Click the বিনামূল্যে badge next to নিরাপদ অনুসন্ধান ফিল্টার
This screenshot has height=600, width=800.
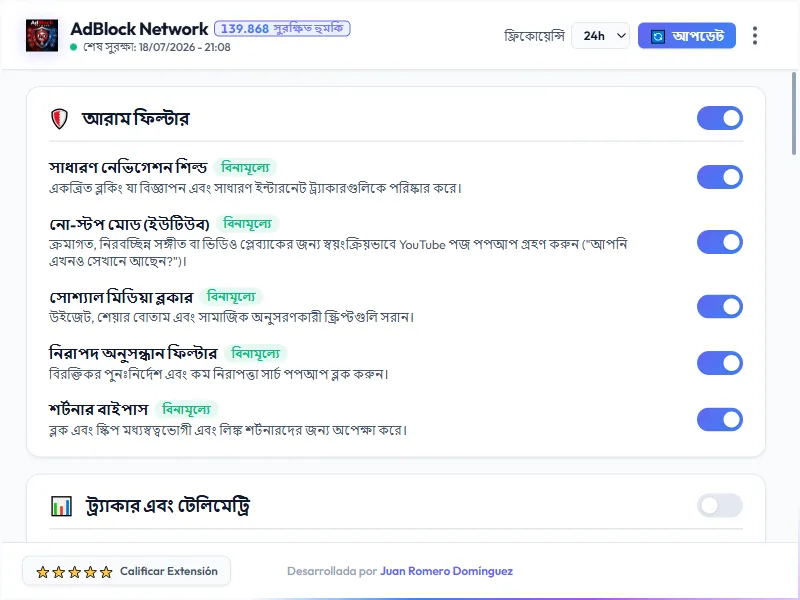click(x=256, y=353)
